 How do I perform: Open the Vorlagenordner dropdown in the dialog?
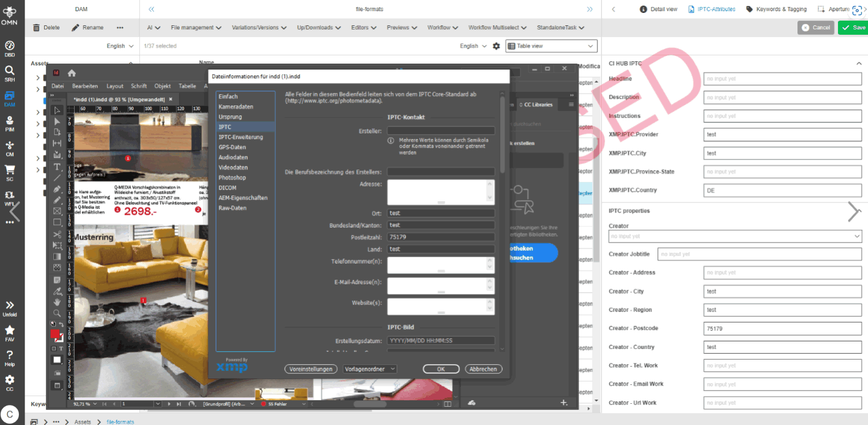(370, 369)
